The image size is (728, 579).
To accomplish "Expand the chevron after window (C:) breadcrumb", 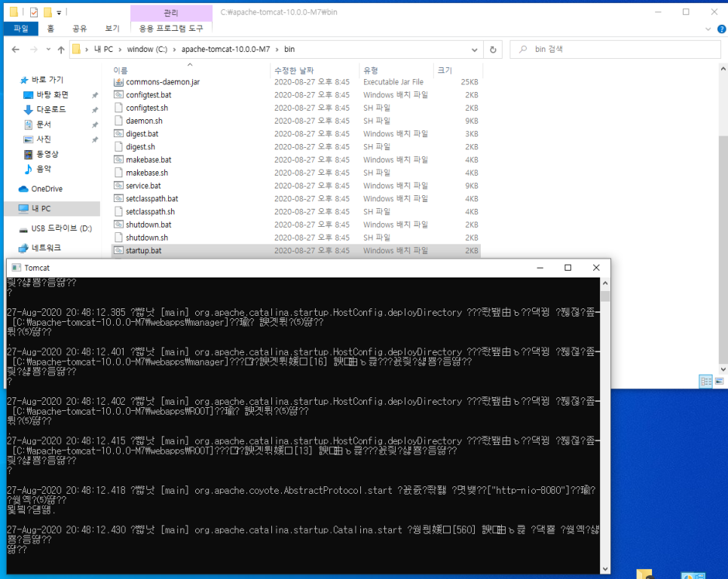I will [x=175, y=50].
